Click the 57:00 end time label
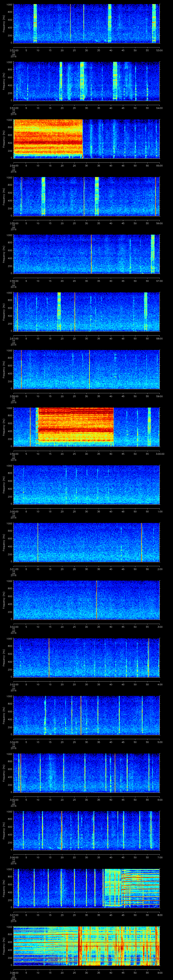173x980 pixels. pos(159,281)
